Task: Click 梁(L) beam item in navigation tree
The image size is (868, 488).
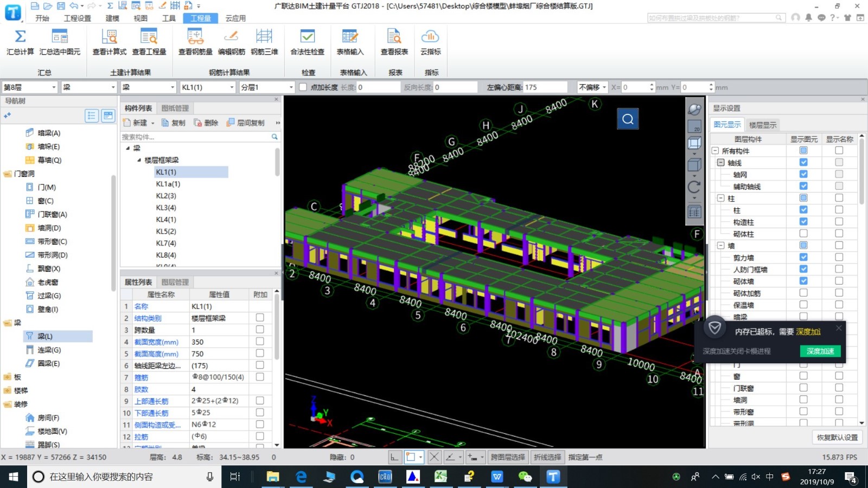Action: point(45,336)
